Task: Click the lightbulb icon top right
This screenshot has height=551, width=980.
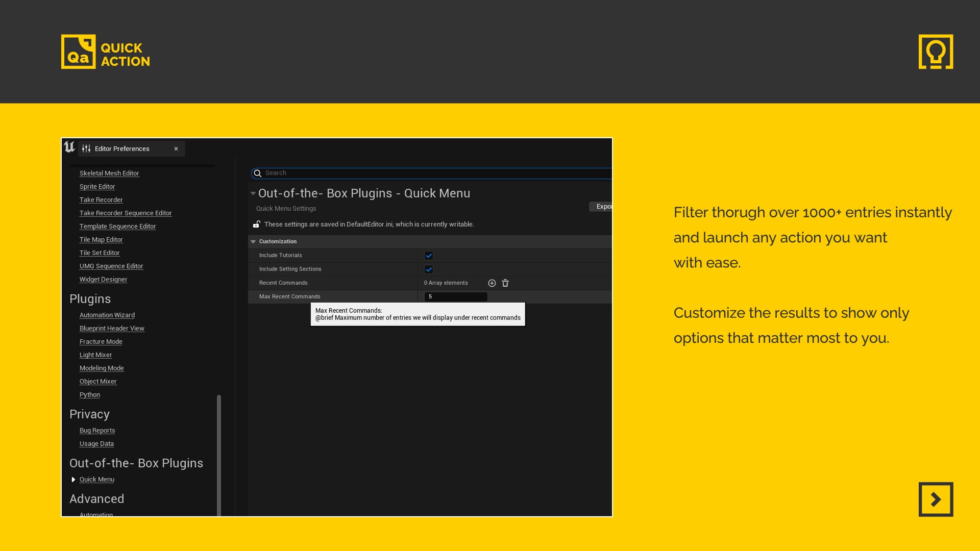Action: (936, 52)
